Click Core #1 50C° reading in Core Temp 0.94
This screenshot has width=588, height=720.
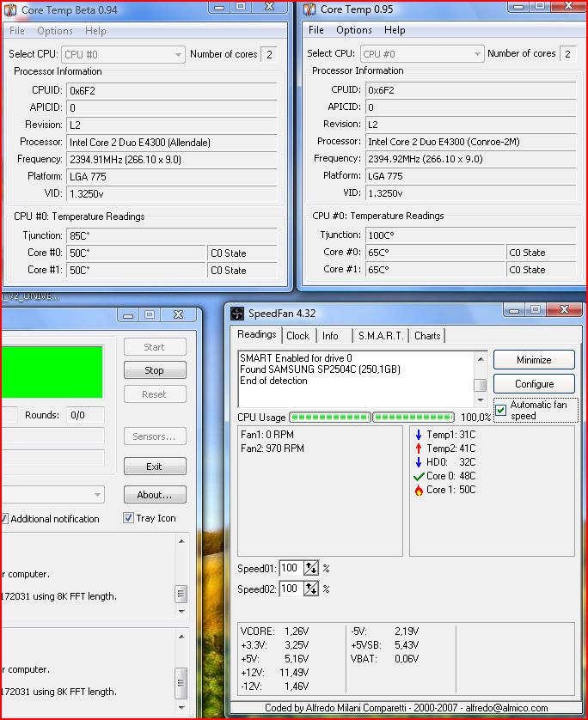136,270
